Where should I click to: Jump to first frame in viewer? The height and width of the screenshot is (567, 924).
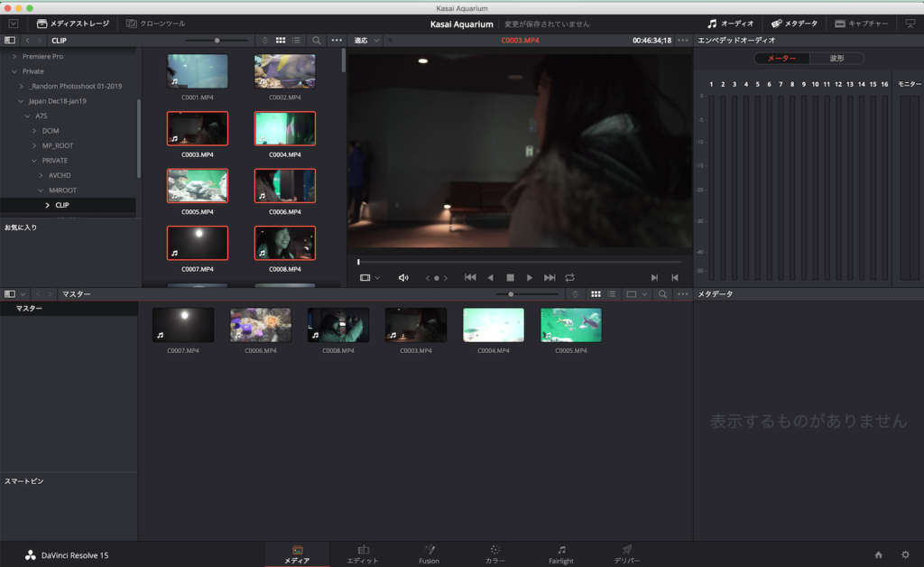pyautogui.click(x=470, y=278)
